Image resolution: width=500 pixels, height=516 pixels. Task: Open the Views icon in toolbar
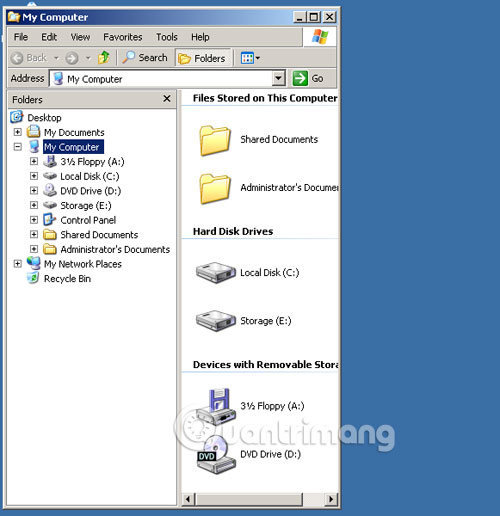(x=247, y=58)
